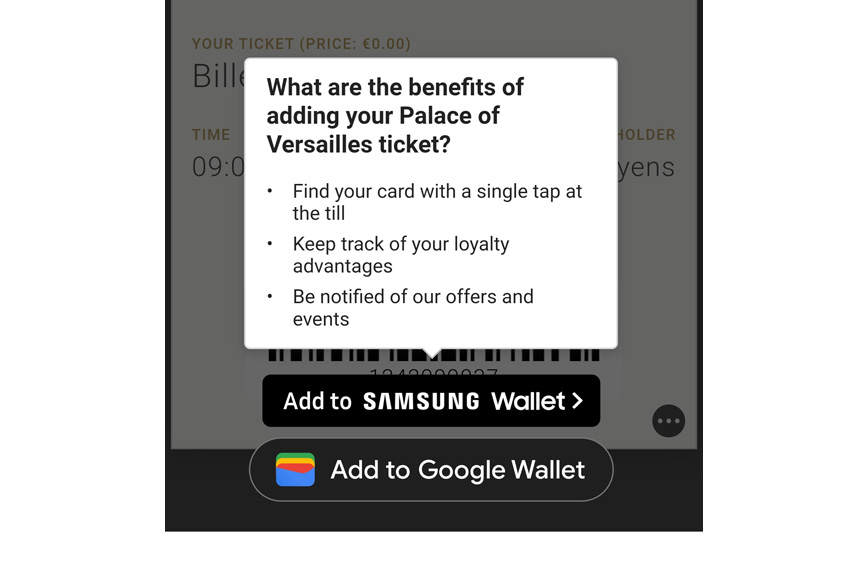The image size is (868, 567).
Task: Click the colorful Google Wallet icon
Action: pyautogui.click(x=295, y=469)
